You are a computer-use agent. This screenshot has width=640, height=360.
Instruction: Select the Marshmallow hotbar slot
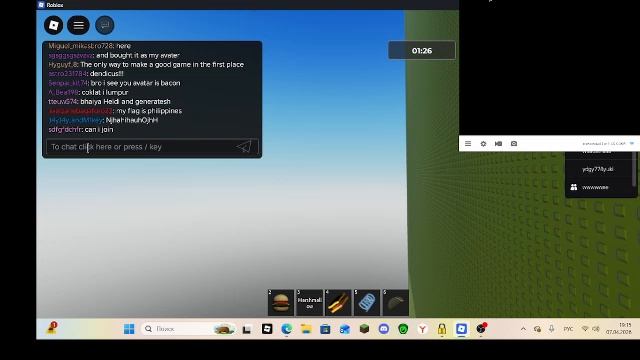pos(309,302)
